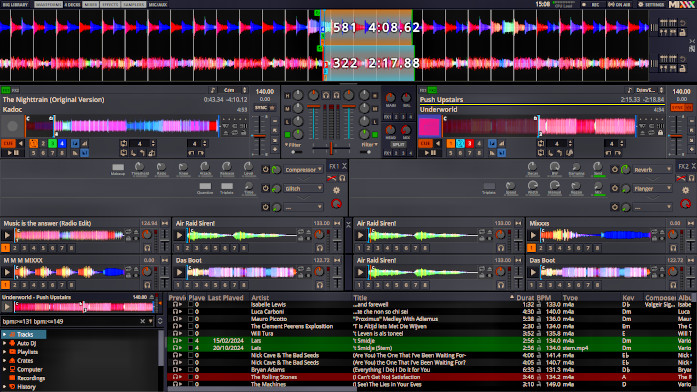This screenshot has width=697, height=392.
Task: Expand left channel Filter quick effect menu
Action: pyautogui.click(x=293, y=145)
